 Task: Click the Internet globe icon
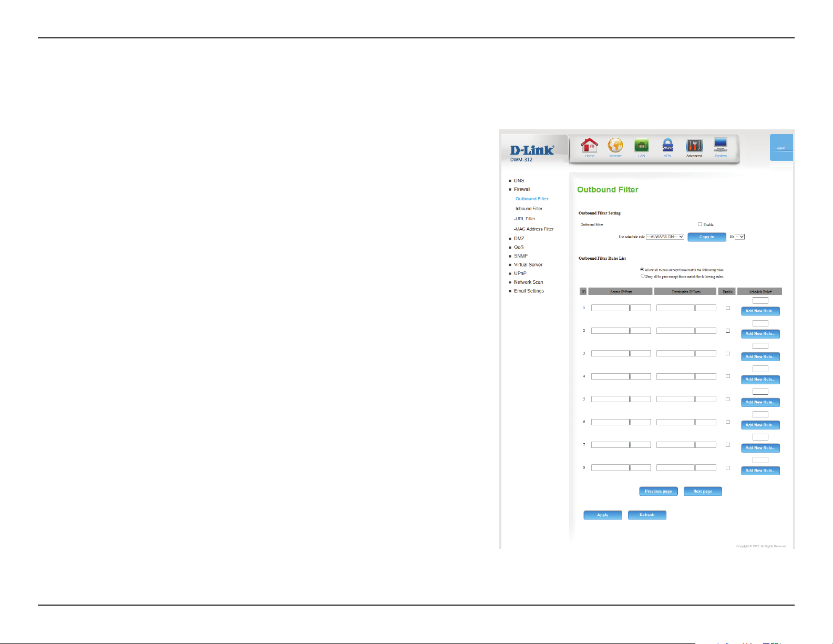point(615,146)
